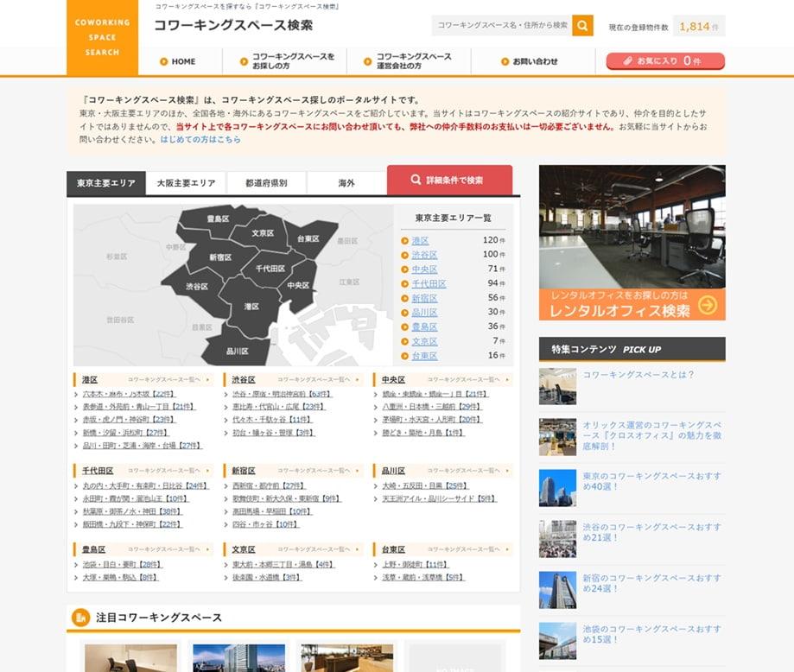Viewport: 794px width, 672px height.
Task: Expand the 千代田区 coworking space list link
Action: pyautogui.click(x=164, y=471)
